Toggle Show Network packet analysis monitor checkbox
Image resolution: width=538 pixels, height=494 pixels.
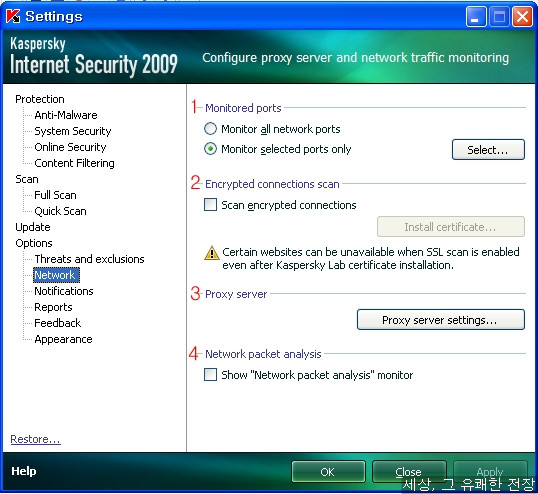tap(210, 375)
